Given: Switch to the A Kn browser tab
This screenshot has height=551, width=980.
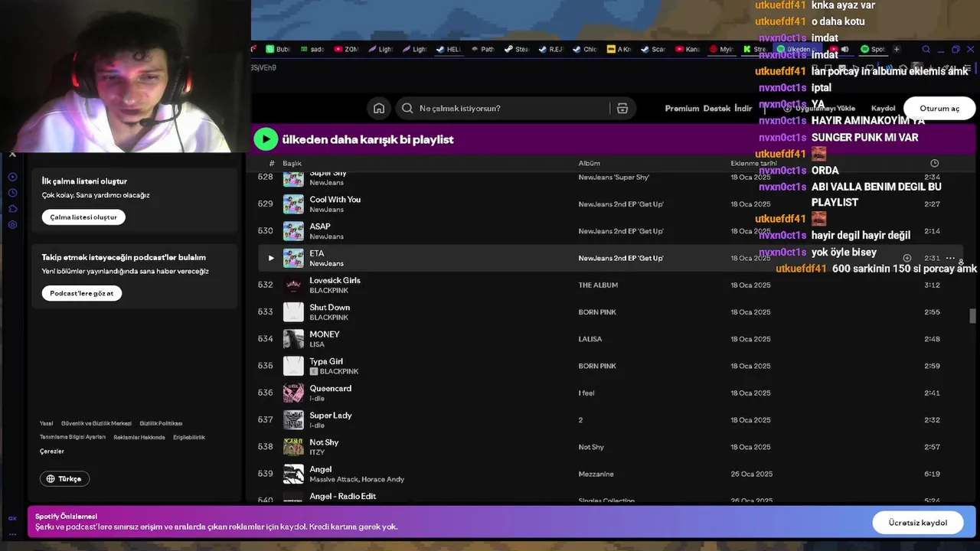Looking at the screenshot, I should coord(619,49).
